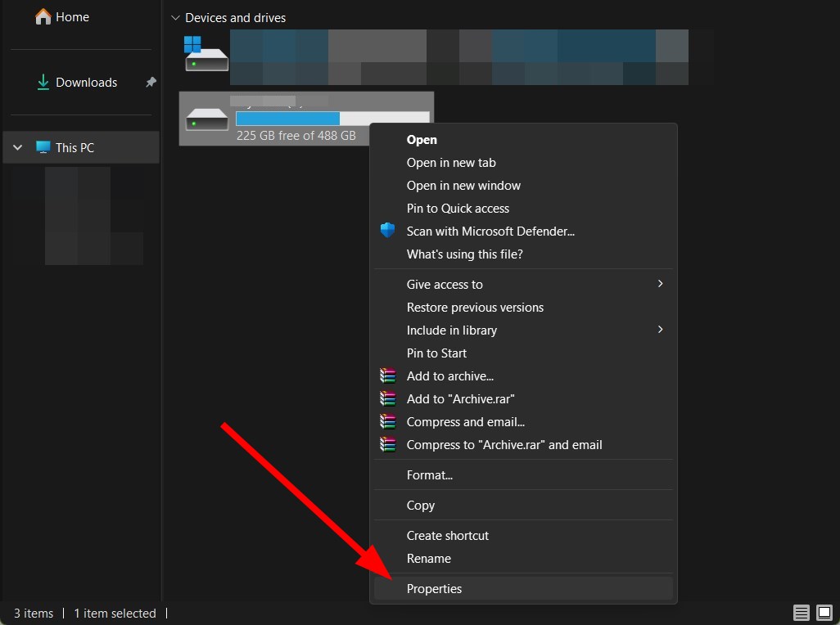The image size is (840, 625).
Task: Choose Properties from the context menu
Action: tap(435, 588)
